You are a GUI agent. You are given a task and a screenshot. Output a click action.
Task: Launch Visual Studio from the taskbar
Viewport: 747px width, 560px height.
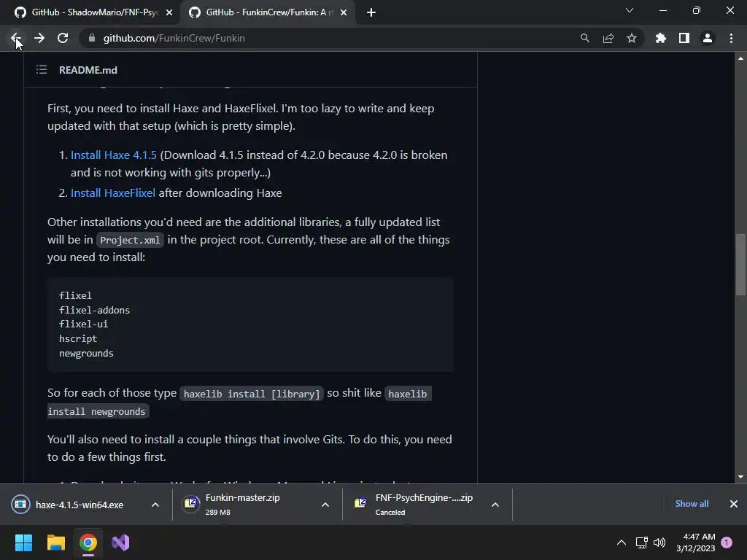coord(120,542)
